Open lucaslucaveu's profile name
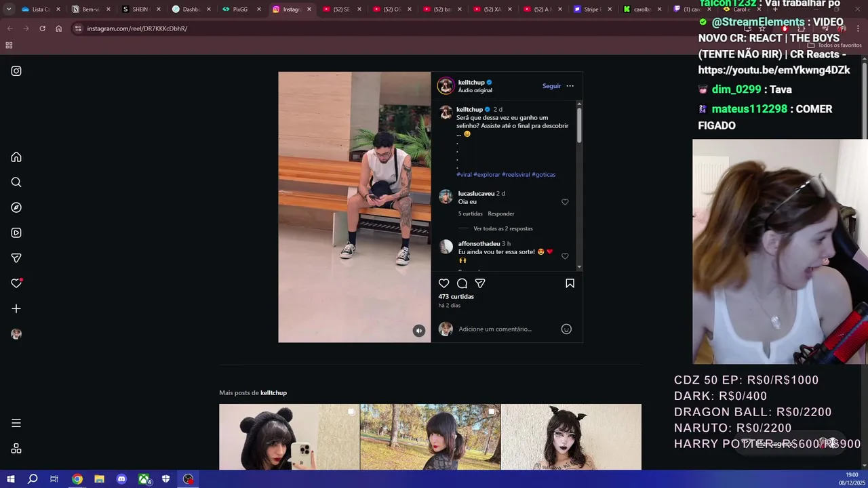868x488 pixels. tap(476, 194)
